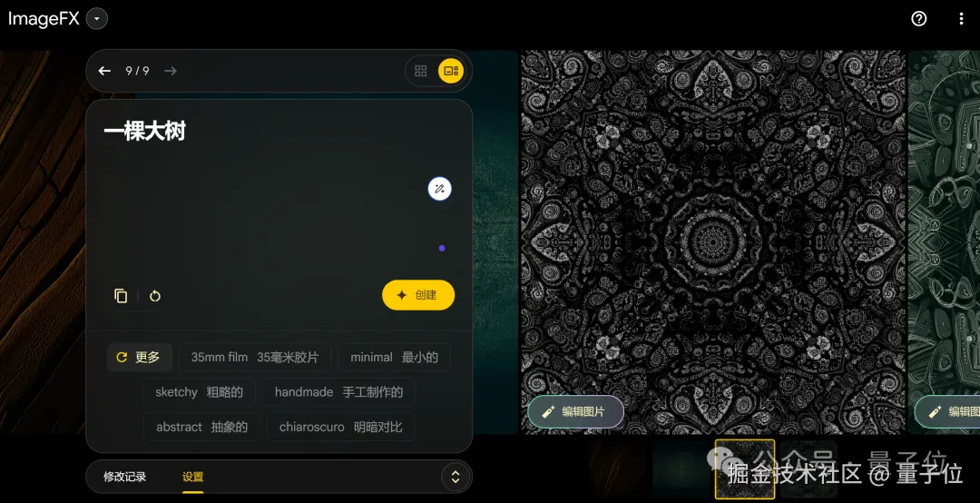
Task: Expand the bottom panel with the up-down chevron
Action: 456,477
